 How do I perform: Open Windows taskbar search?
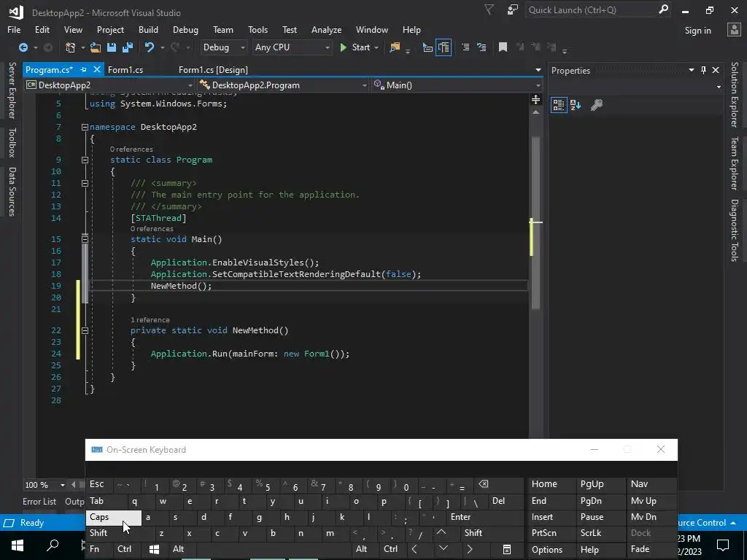pos(53,545)
